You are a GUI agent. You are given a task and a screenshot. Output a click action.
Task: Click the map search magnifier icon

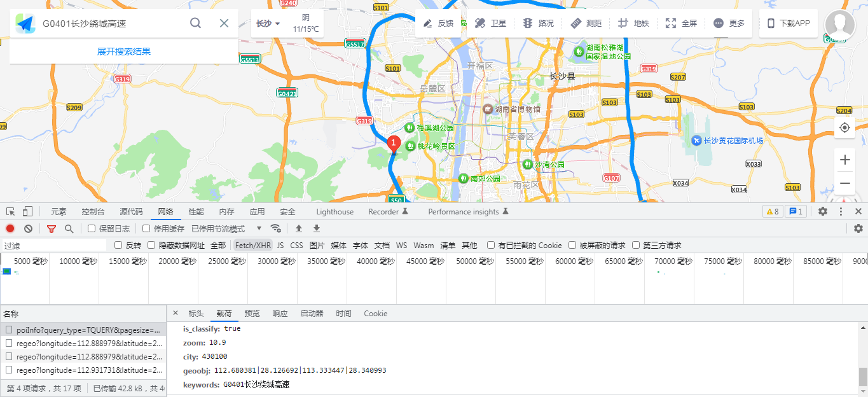coord(196,23)
